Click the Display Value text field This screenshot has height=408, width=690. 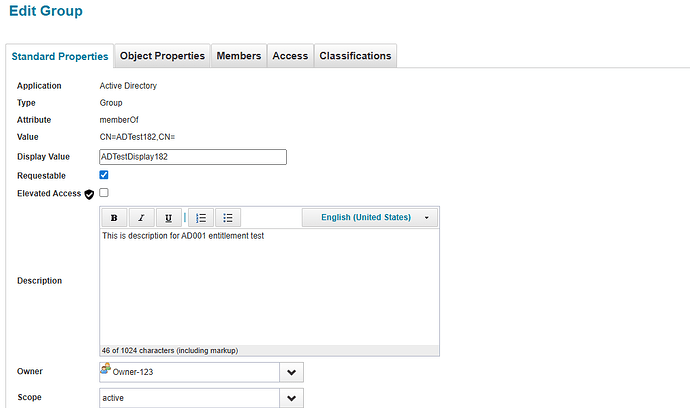(193, 157)
